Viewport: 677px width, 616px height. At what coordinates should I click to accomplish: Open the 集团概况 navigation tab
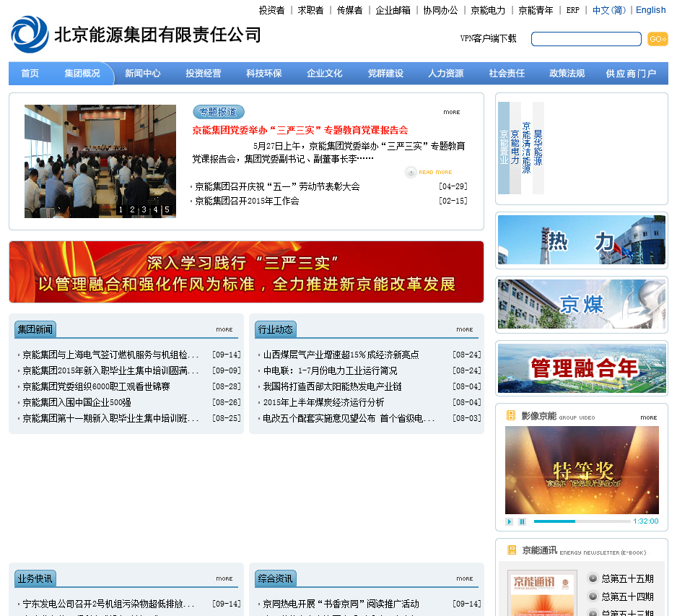pyautogui.click(x=82, y=74)
